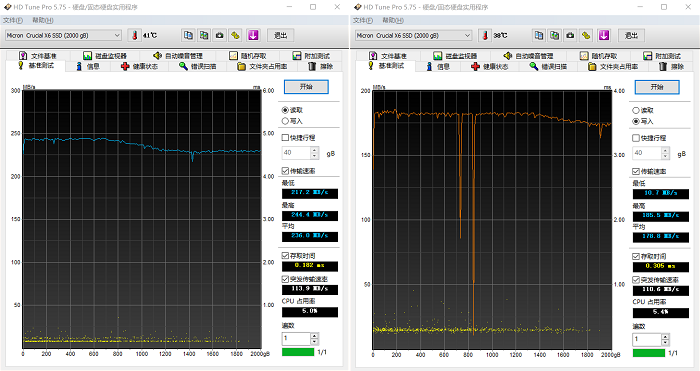Viewport: 700px width, 371px height.
Task: Switch to 附加测试 tab in right window
Action: 662,56
